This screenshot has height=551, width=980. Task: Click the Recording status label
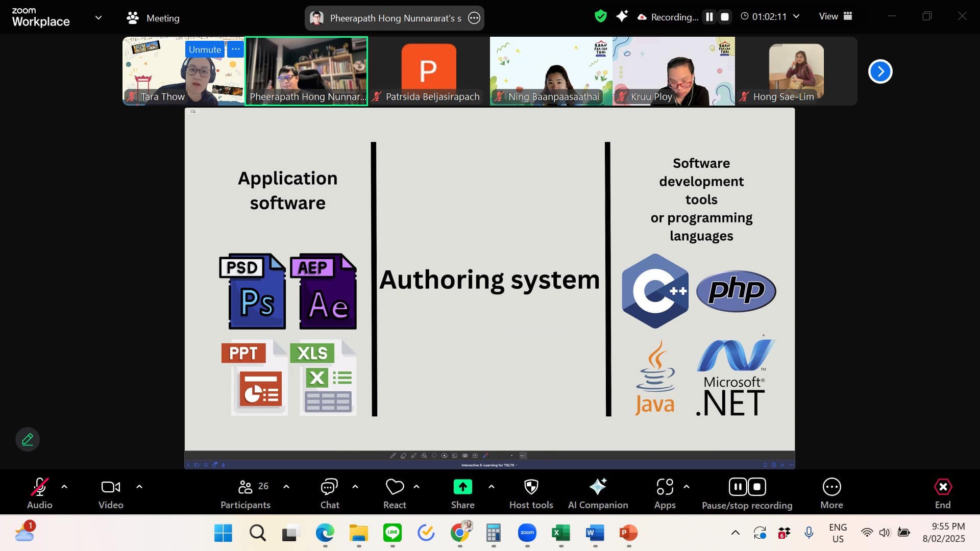(x=674, y=17)
